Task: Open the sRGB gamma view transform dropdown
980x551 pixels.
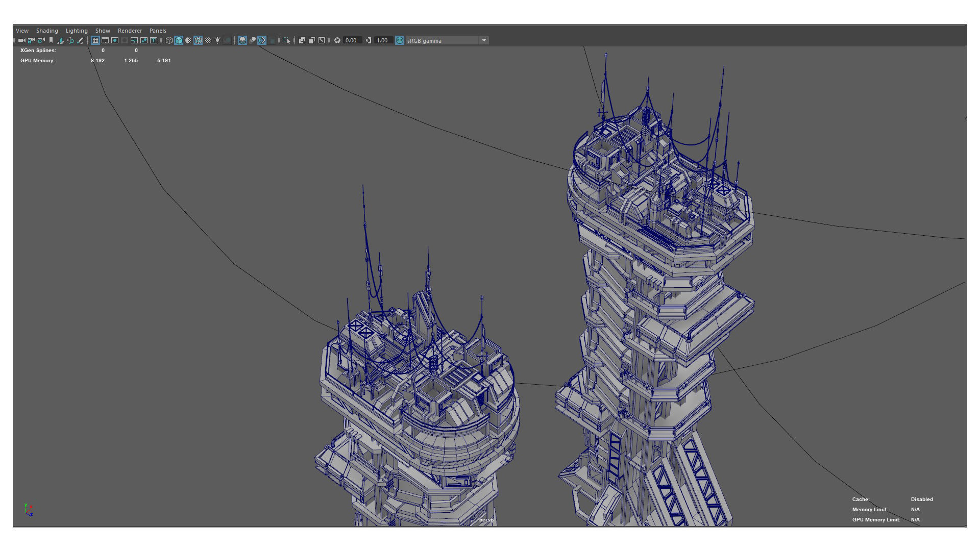Action: coord(484,40)
